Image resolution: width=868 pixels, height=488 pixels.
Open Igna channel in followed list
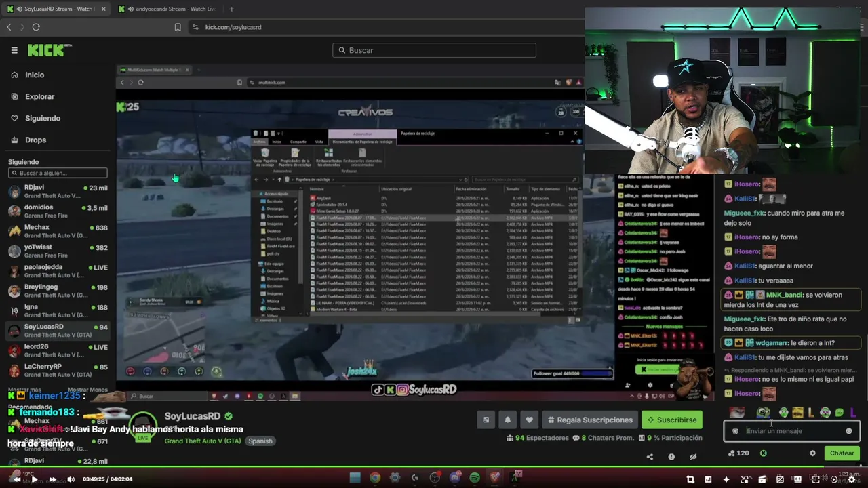58,310
